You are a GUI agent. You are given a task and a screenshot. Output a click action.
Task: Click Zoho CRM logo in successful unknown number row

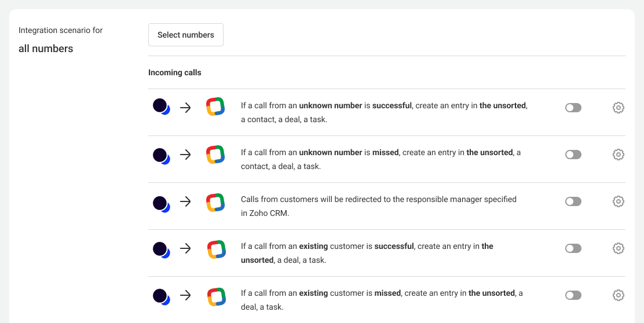[x=215, y=107]
